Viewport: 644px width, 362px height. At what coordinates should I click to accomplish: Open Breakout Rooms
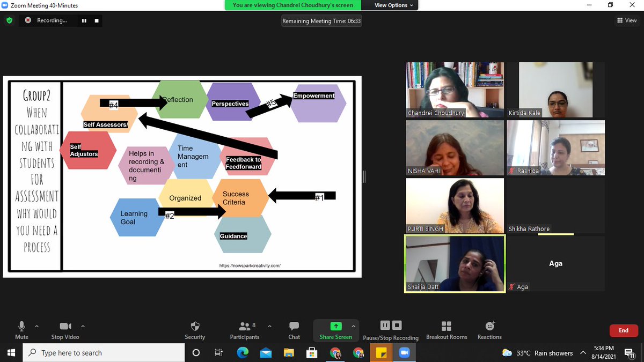pos(447,330)
